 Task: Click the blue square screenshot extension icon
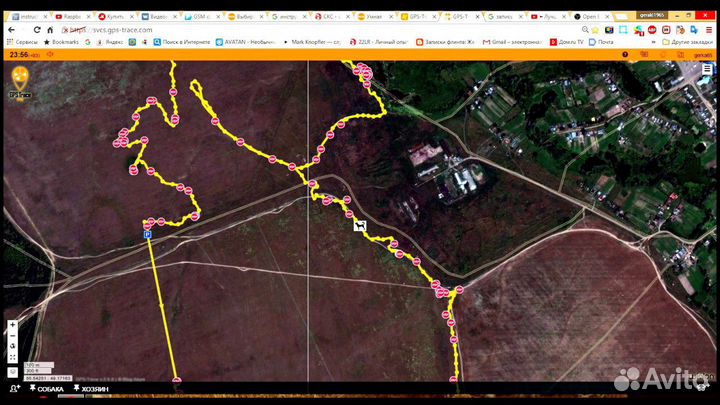coord(623,30)
